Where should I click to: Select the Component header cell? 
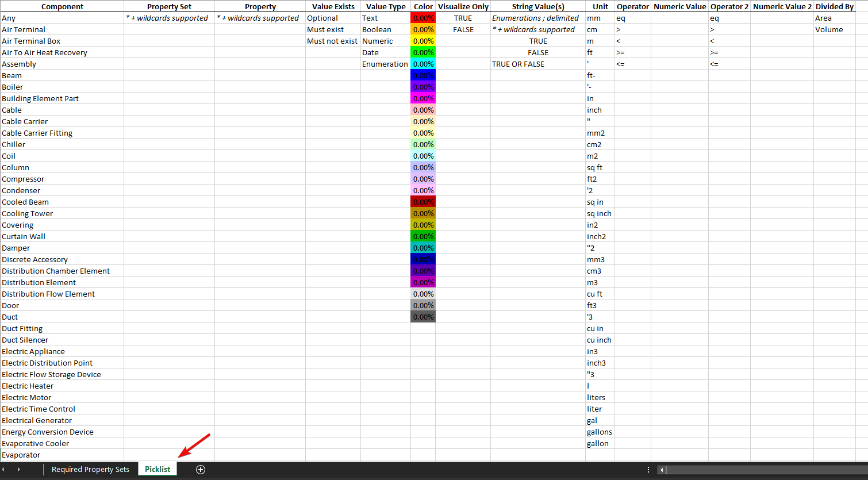[62, 6]
